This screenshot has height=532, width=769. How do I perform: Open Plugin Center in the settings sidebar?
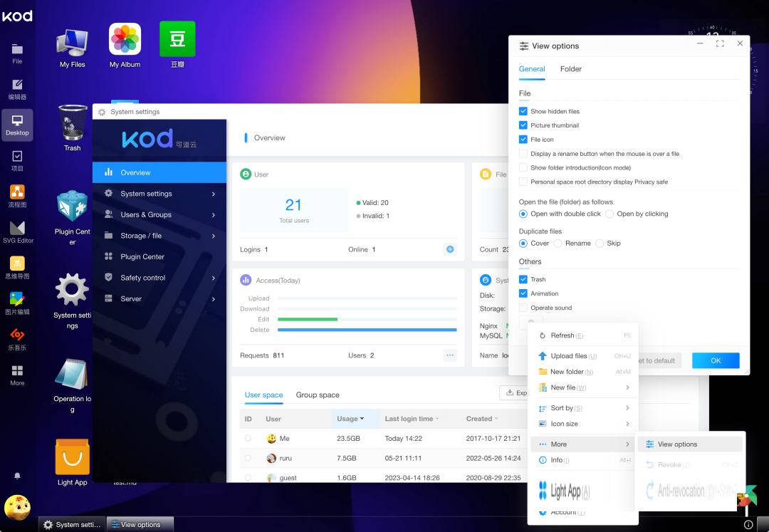tap(159, 256)
